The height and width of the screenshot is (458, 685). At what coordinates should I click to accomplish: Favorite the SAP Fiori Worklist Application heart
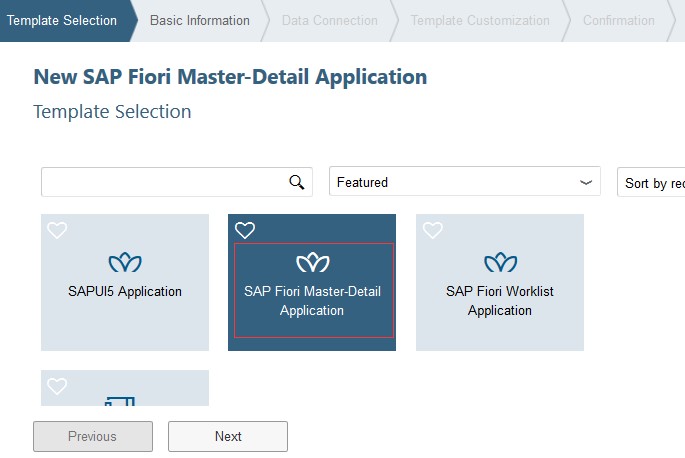click(x=432, y=230)
